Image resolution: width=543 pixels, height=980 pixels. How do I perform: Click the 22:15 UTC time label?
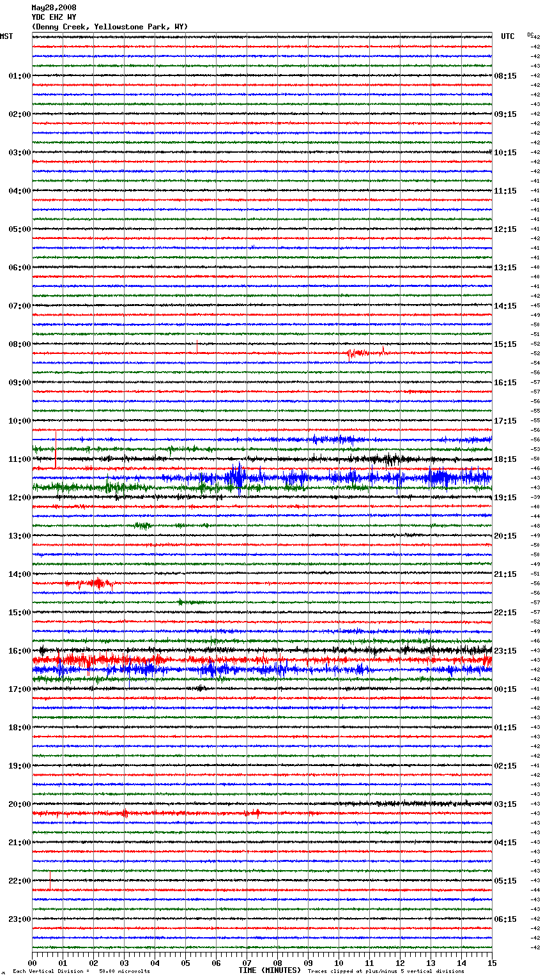pos(505,613)
